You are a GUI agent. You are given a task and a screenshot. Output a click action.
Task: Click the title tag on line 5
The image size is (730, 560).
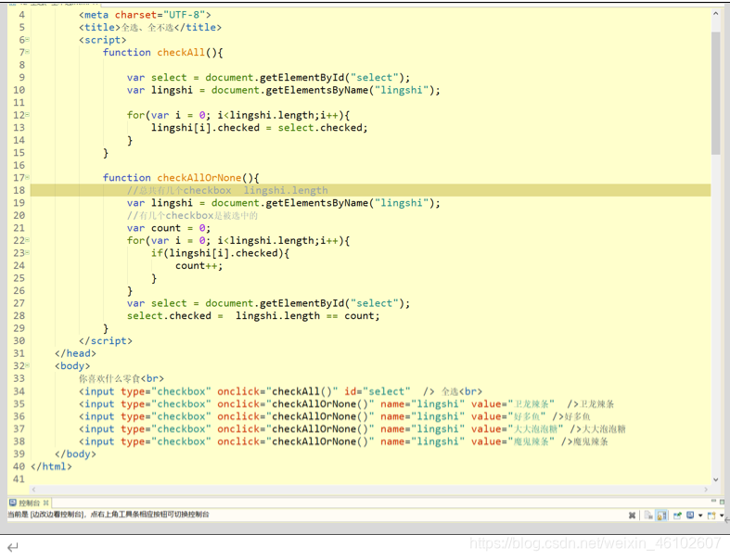coord(150,27)
